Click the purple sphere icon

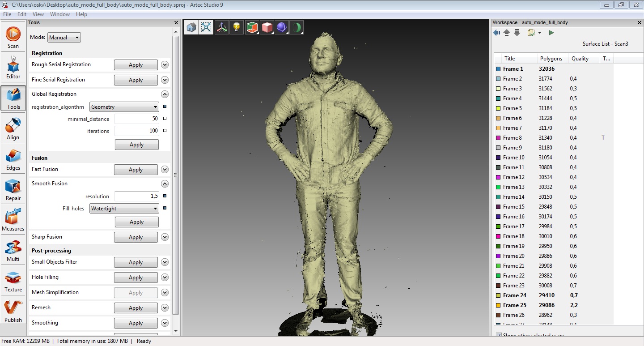[282, 28]
